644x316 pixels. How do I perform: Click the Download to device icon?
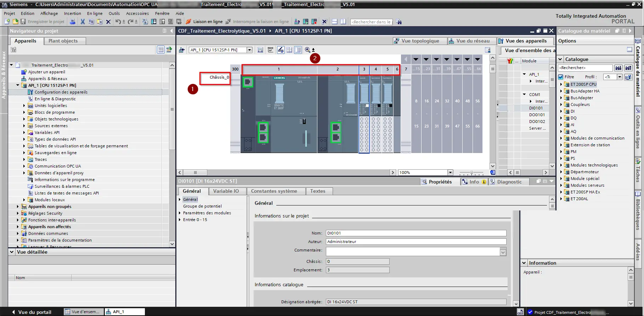tap(154, 22)
